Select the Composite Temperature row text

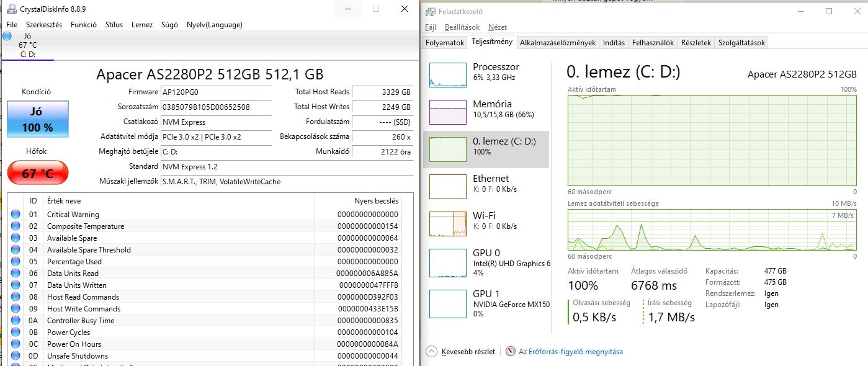click(x=86, y=226)
